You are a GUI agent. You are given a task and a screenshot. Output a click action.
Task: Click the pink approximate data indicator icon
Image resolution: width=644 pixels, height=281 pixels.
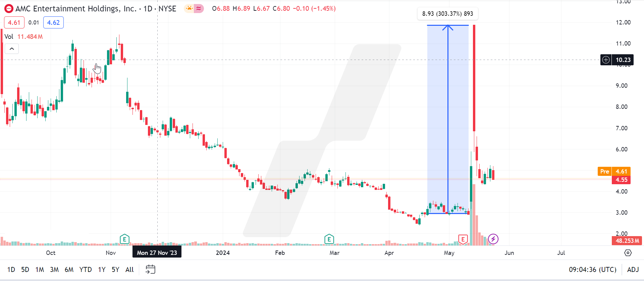point(199,9)
